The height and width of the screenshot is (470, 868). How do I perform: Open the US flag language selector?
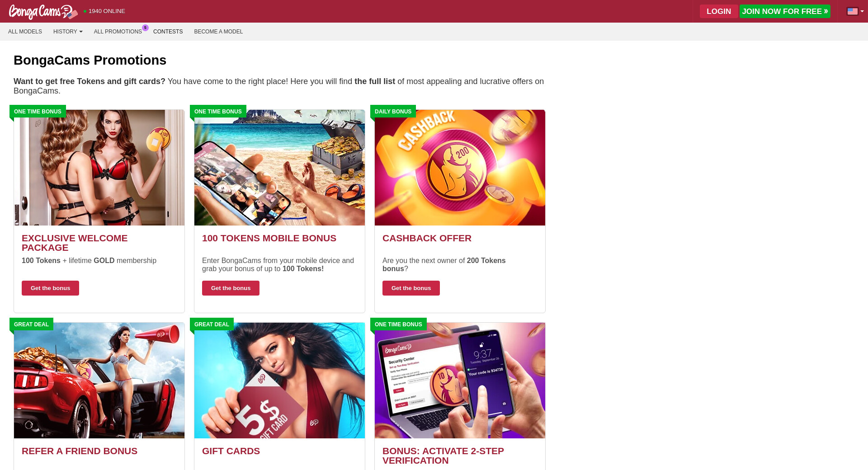click(x=855, y=11)
